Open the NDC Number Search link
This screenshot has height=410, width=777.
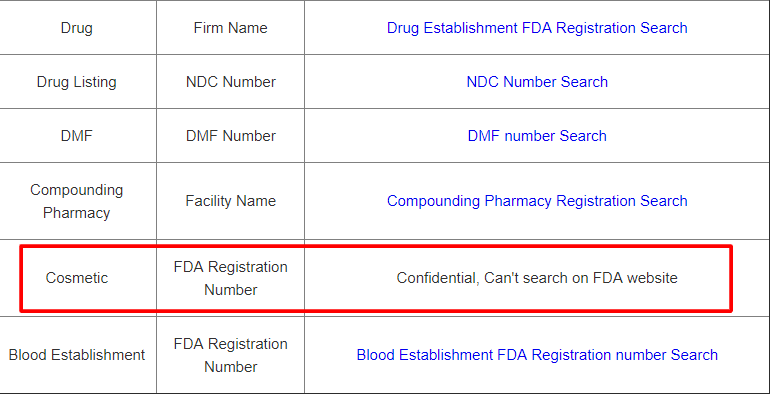(537, 82)
